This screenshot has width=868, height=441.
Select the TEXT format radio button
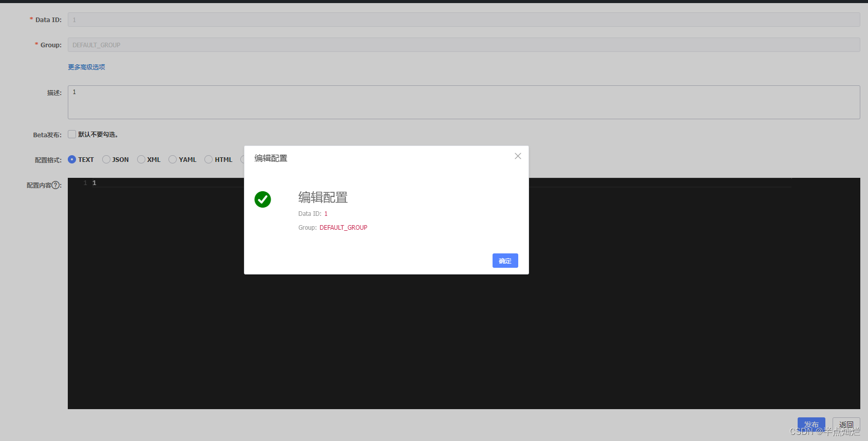click(x=72, y=159)
